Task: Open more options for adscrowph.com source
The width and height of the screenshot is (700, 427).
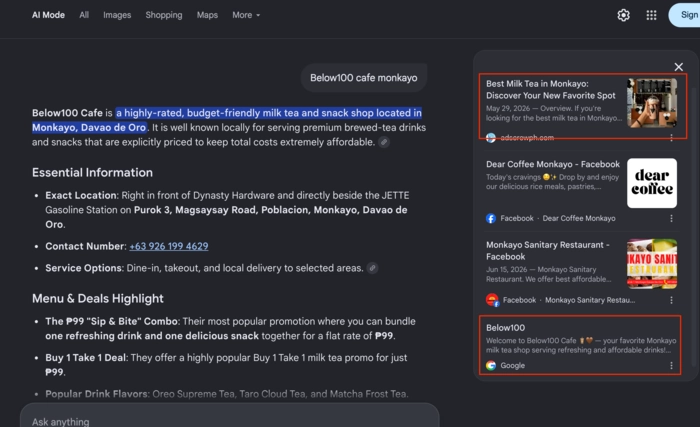Action: point(671,138)
